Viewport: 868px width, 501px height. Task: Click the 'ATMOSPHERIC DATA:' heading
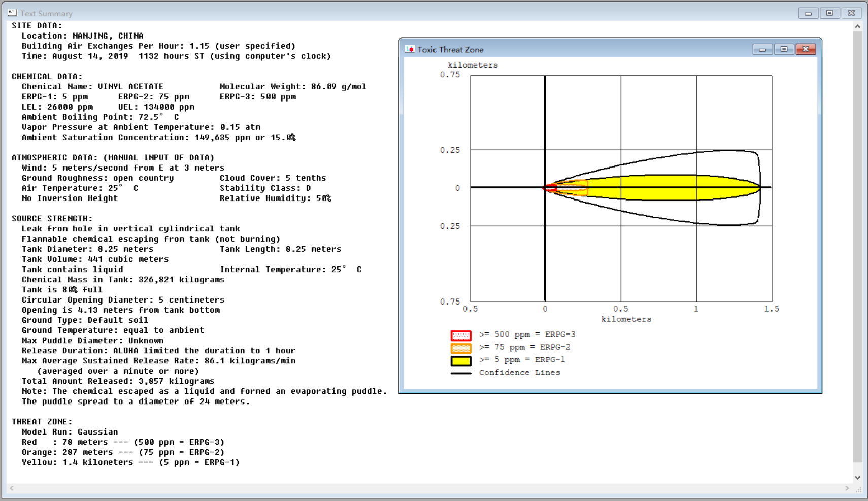(113, 158)
